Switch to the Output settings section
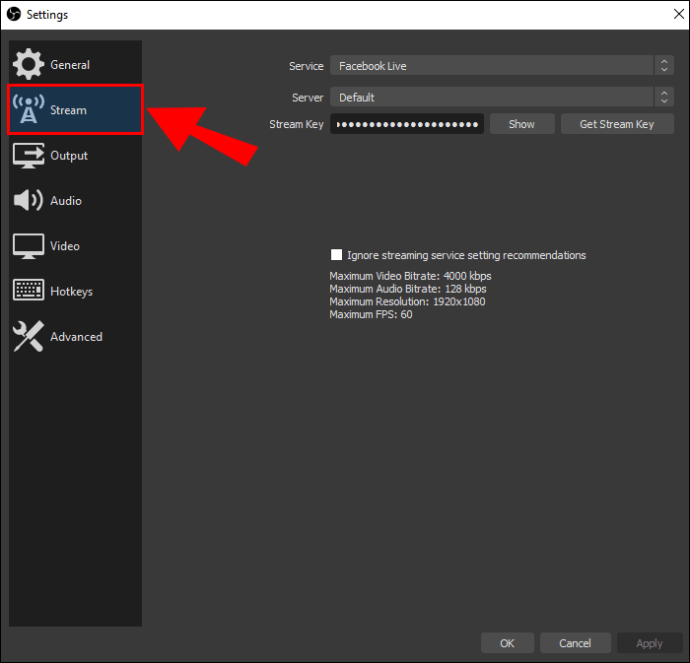This screenshot has height=663, width=690. pyautogui.click(x=75, y=155)
